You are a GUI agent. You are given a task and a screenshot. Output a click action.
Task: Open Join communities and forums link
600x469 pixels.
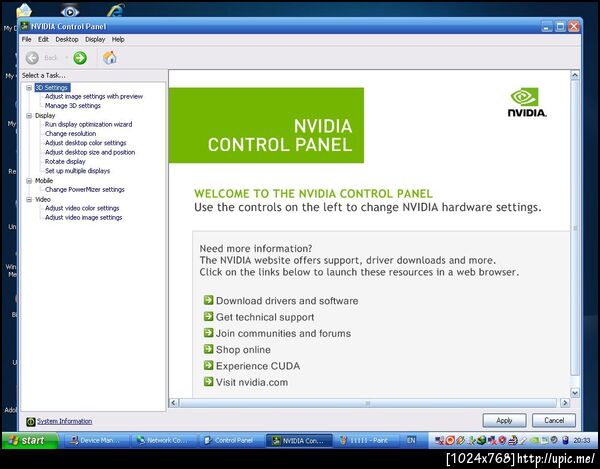point(283,333)
